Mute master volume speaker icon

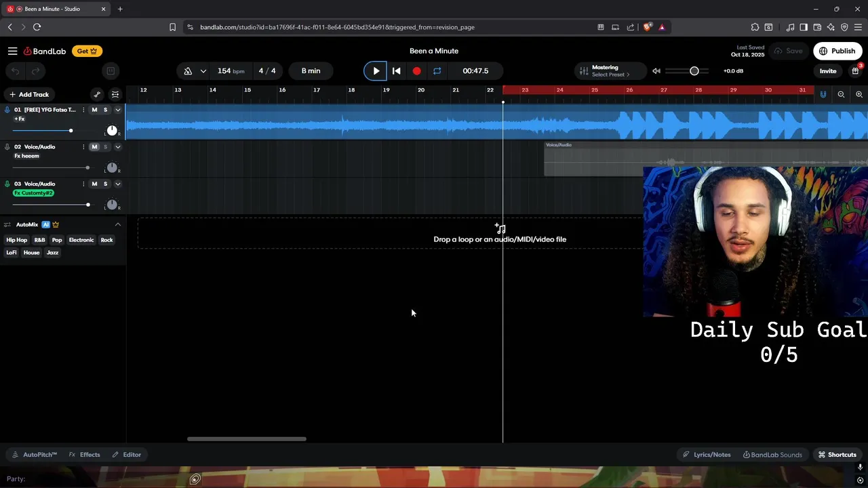(656, 70)
